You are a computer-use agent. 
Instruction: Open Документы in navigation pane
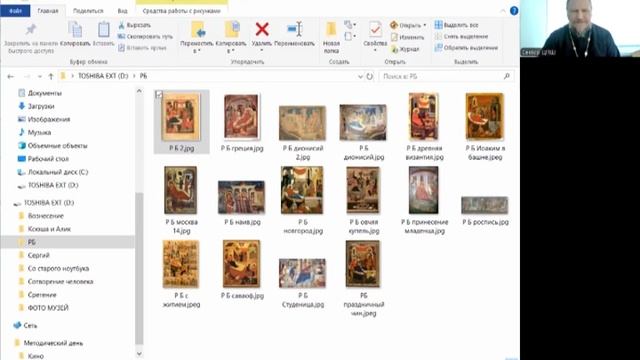pyautogui.click(x=40, y=93)
